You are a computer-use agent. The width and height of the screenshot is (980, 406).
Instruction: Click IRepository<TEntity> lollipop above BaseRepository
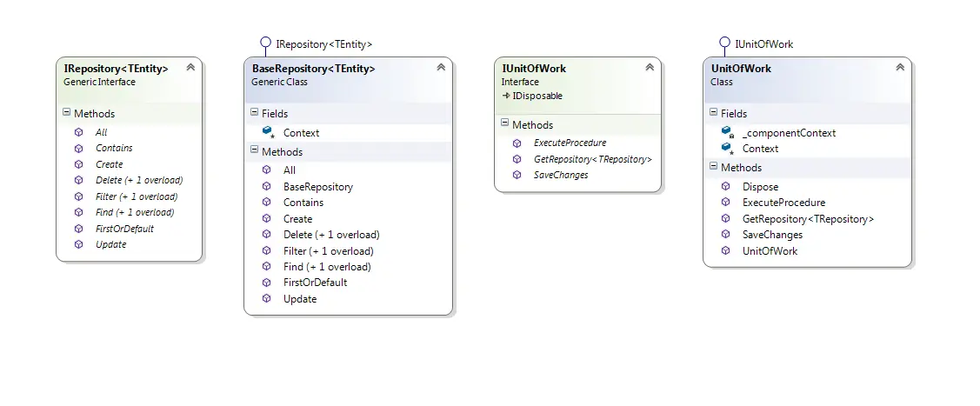(265, 43)
